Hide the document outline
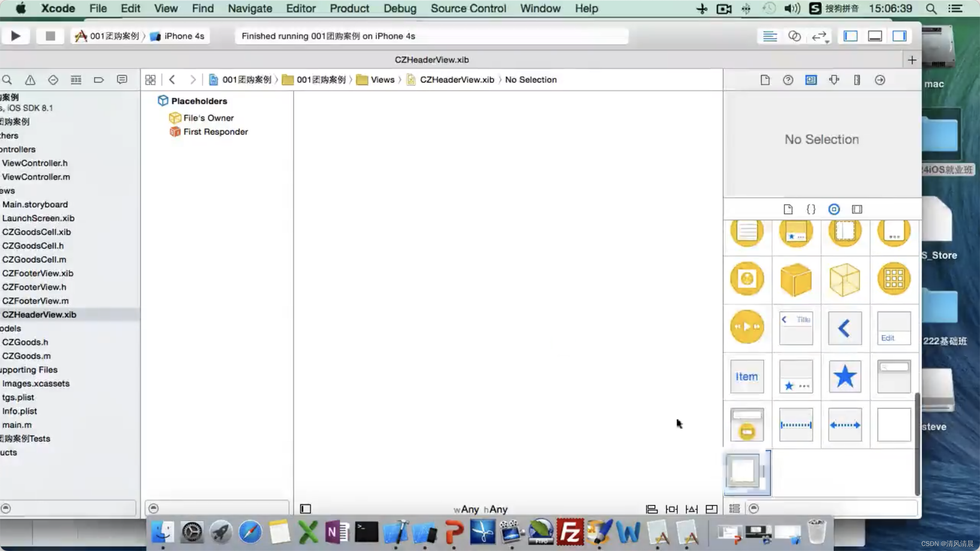This screenshot has height=551, width=980. pos(305,509)
